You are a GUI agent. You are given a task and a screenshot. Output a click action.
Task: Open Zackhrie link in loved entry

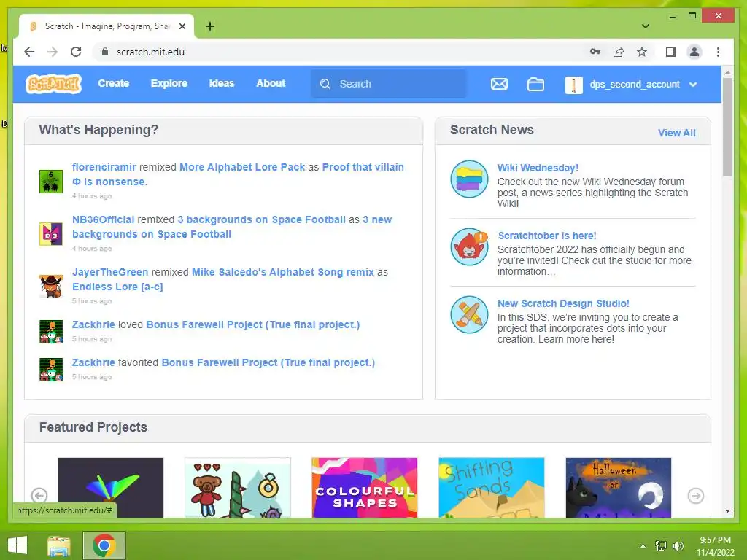click(x=93, y=324)
